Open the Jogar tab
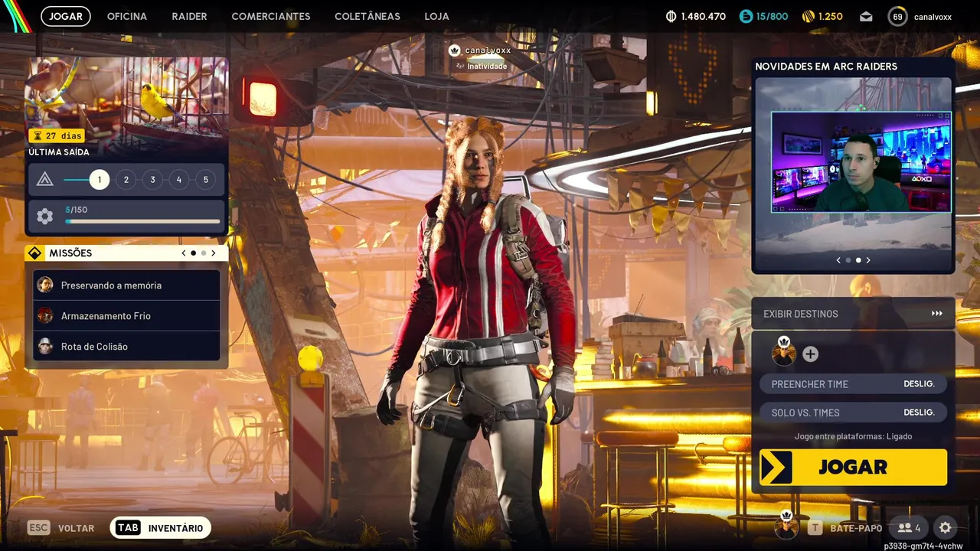The image size is (980, 551). [66, 16]
